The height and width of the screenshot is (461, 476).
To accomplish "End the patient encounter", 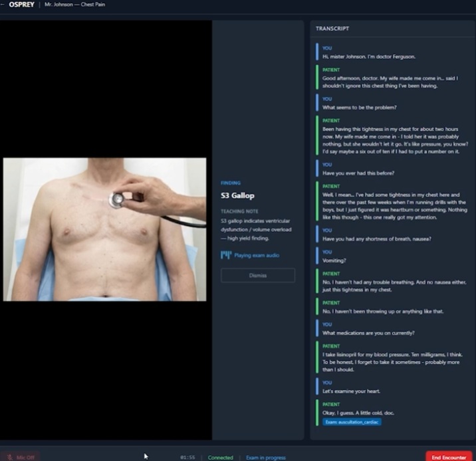I will click(x=448, y=457).
